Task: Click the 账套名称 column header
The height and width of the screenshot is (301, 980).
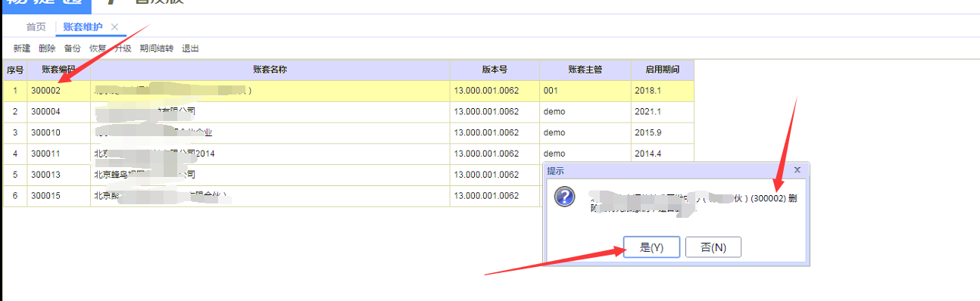Action: tap(270, 70)
